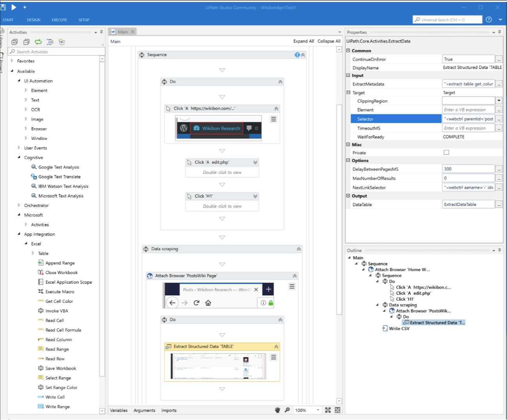
Task: Open the Variables tab
Action: click(119, 410)
